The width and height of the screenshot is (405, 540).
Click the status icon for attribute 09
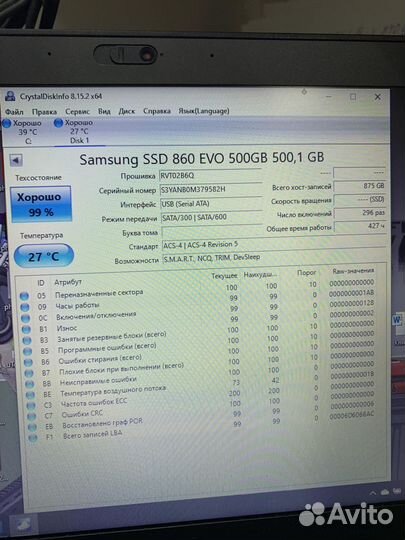pos(25,307)
